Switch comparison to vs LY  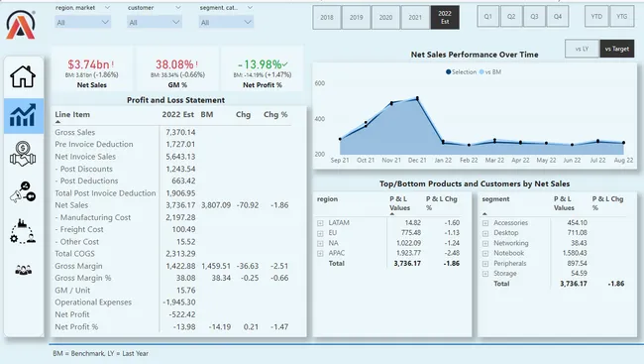pyautogui.click(x=582, y=49)
